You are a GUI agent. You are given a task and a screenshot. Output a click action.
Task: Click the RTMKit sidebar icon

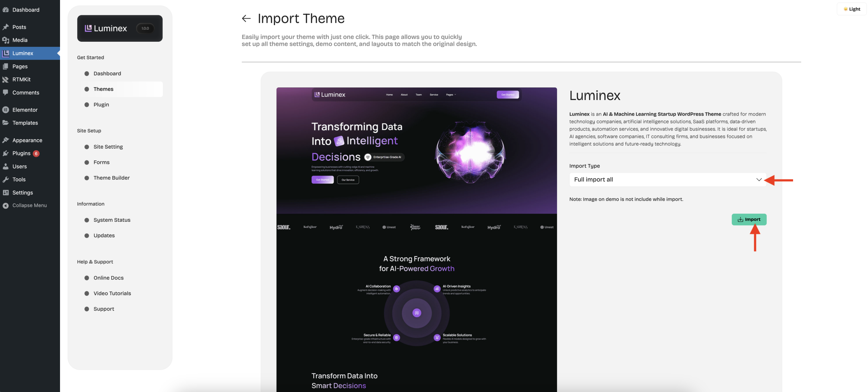(x=5, y=79)
